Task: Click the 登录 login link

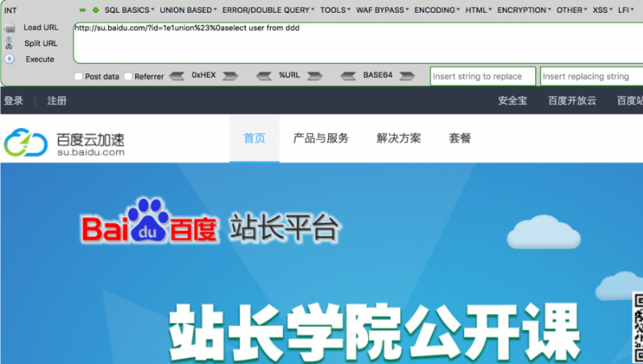Action: click(14, 101)
